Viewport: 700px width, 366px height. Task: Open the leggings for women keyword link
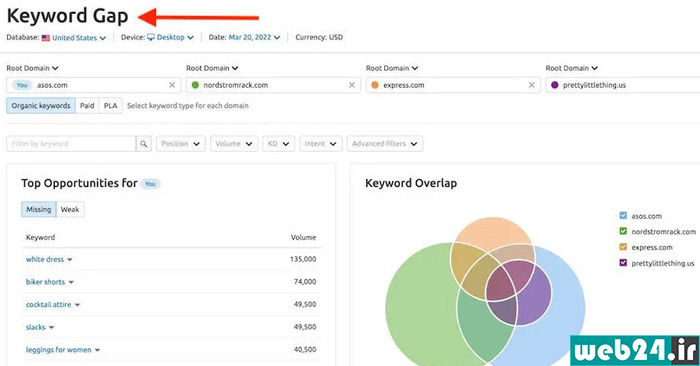coord(58,350)
